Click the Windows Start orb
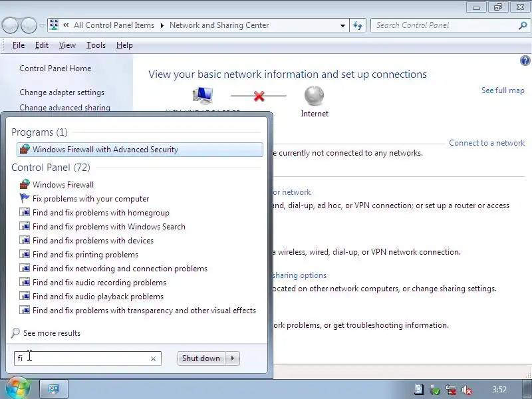 [x=17, y=388]
